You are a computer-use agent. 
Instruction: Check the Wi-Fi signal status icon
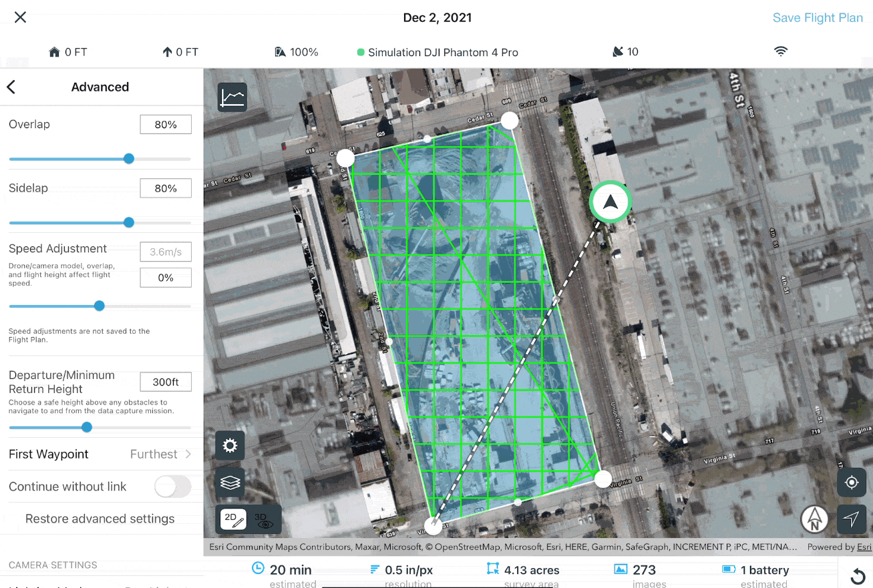click(780, 52)
